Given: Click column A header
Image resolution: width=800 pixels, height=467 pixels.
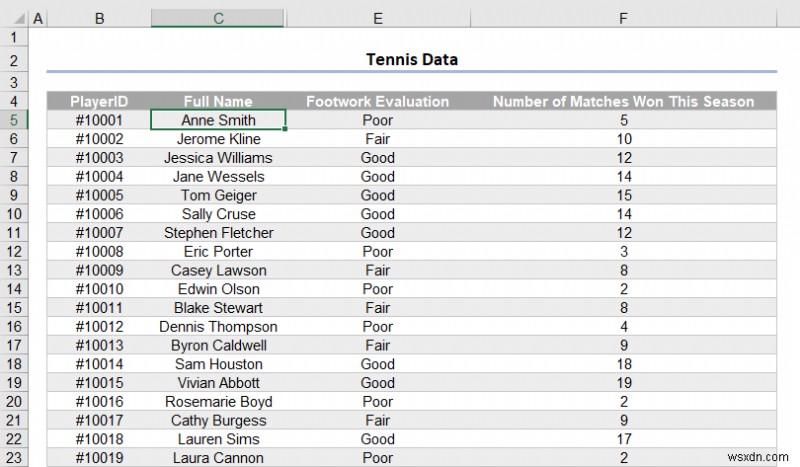Looking at the screenshot, I should coord(38,19).
